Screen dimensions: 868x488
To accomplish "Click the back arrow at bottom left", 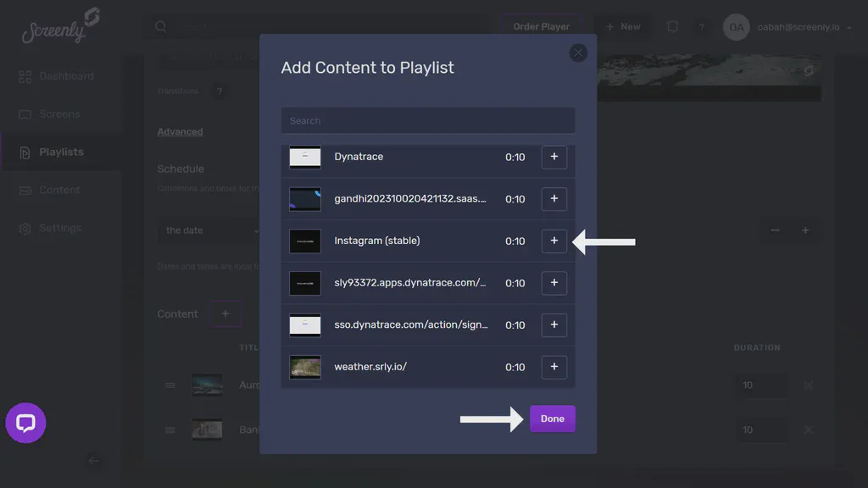I will click(94, 461).
